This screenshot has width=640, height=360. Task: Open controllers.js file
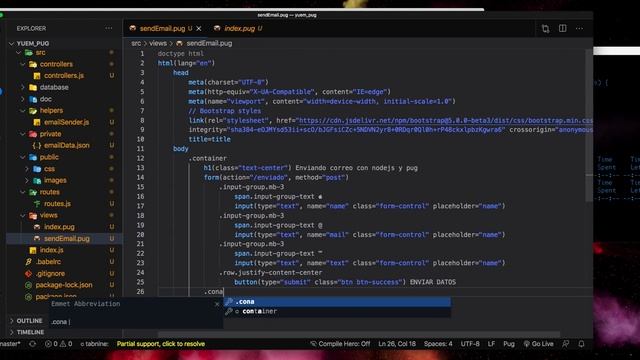click(x=64, y=76)
